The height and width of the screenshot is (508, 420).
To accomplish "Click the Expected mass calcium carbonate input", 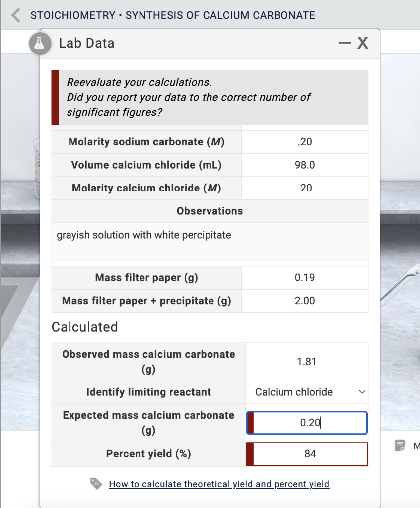I will [x=306, y=423].
